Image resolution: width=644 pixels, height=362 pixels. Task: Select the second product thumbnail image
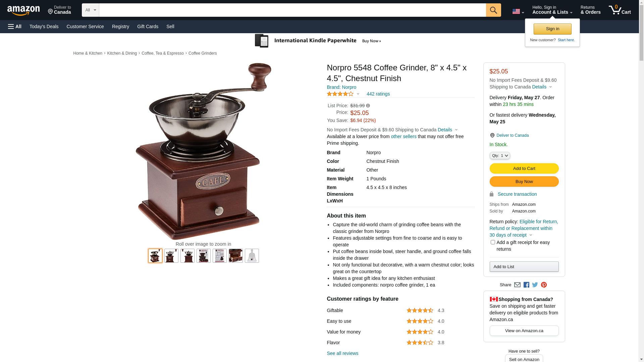[171, 256]
